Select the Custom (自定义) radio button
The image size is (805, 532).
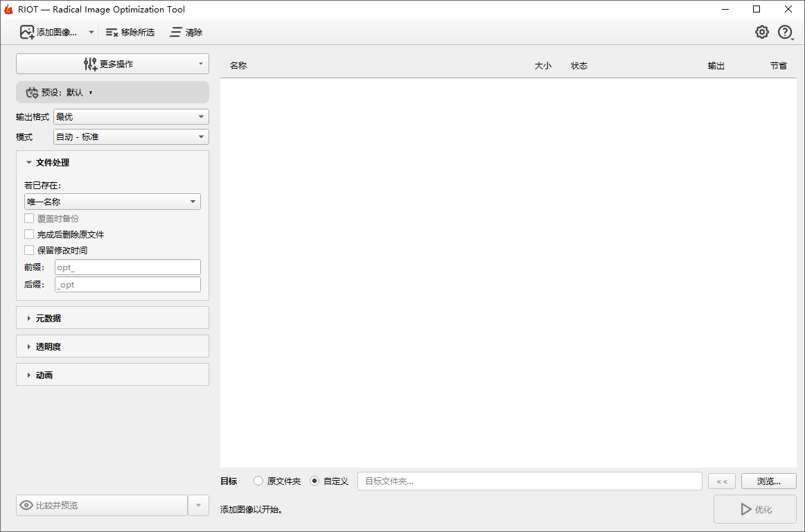[315, 481]
